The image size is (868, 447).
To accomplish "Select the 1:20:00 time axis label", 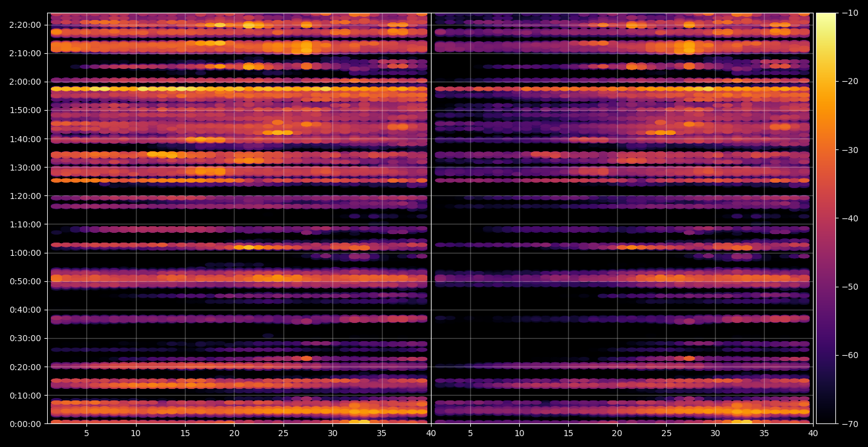I will click(x=25, y=196).
